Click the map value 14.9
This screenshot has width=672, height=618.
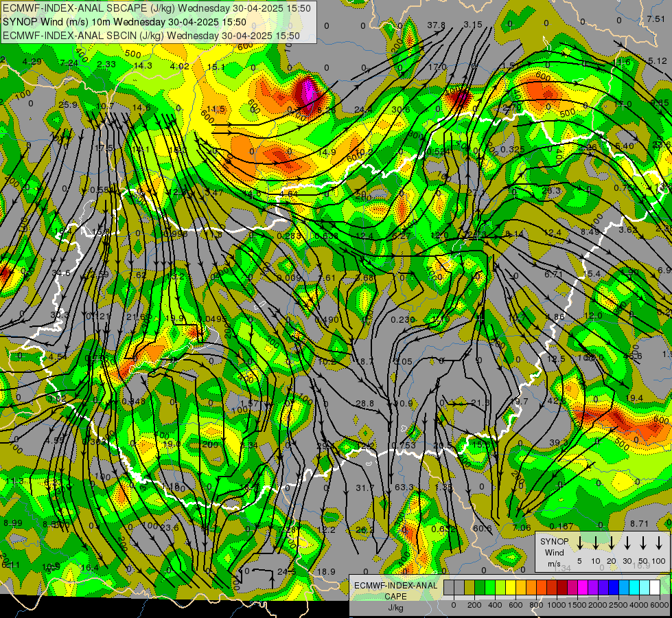327,152
